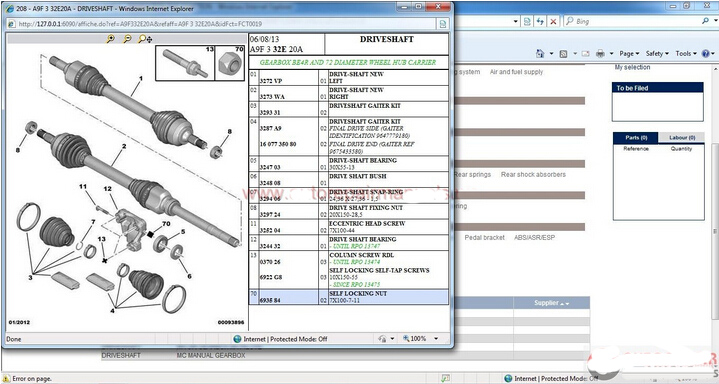Select part 3252 04 eccentric head screw

(348, 227)
